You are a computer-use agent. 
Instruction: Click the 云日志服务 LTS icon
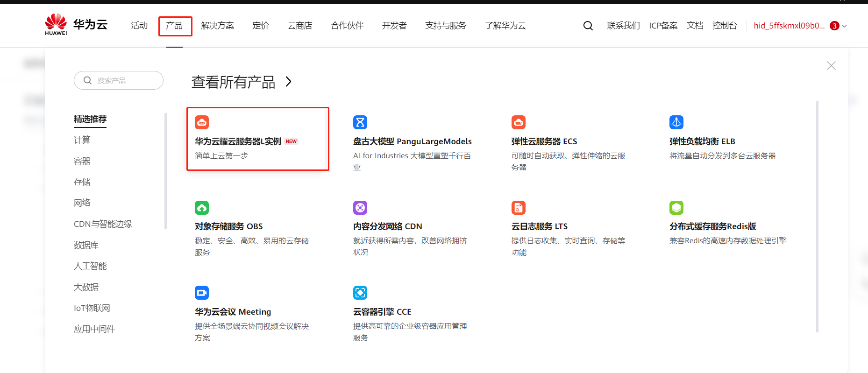click(x=519, y=207)
